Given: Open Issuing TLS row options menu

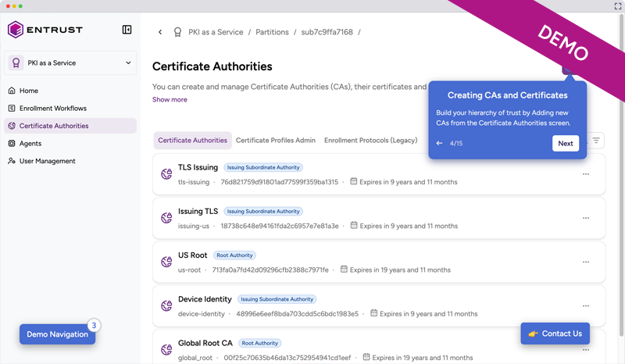Looking at the screenshot, I should coord(585,218).
